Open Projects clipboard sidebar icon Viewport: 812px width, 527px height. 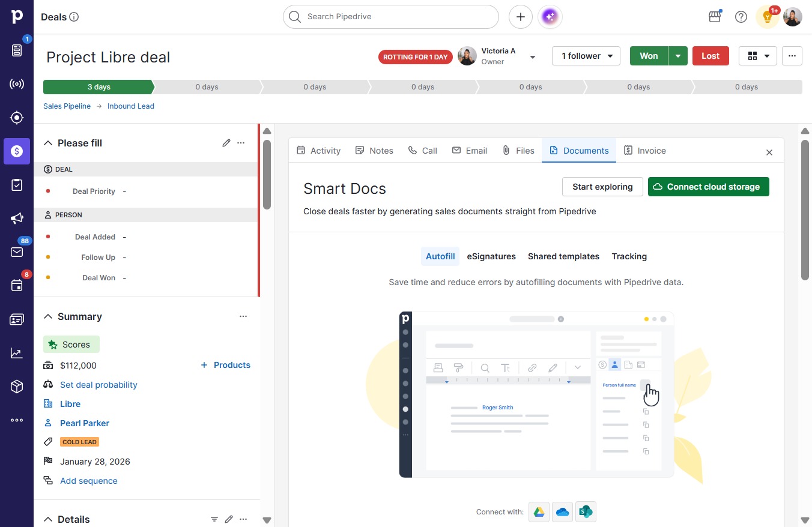[x=17, y=185]
